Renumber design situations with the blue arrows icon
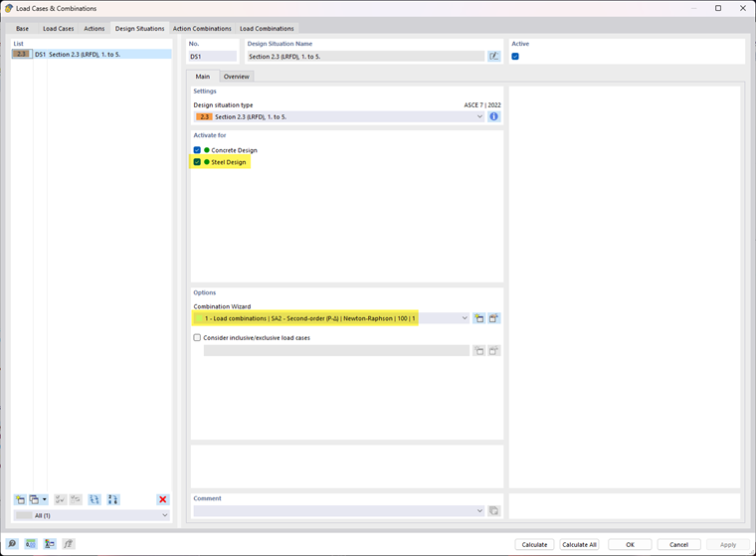This screenshot has width=756, height=556. click(x=94, y=499)
